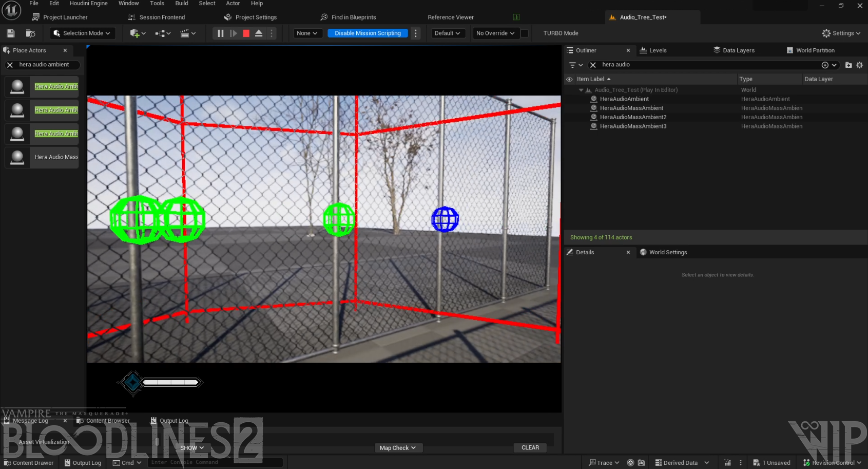Eject from the player controller
This screenshot has width=868, height=469.
point(259,33)
